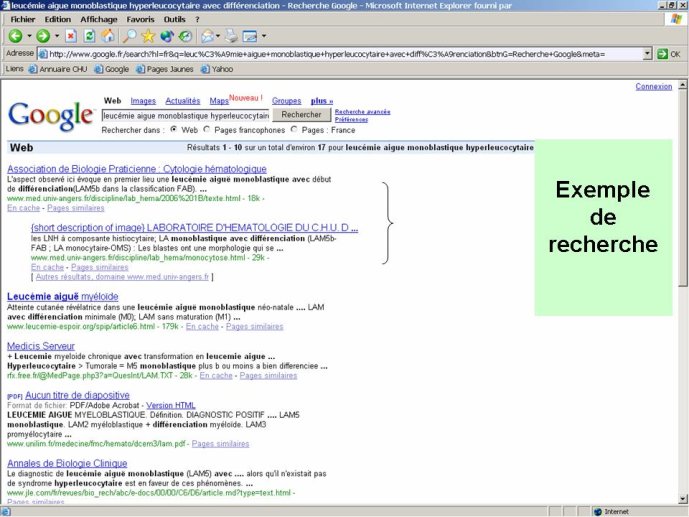The width and height of the screenshot is (689, 517).
Task: Refresh the page with the green arrows icon
Action: (90, 36)
